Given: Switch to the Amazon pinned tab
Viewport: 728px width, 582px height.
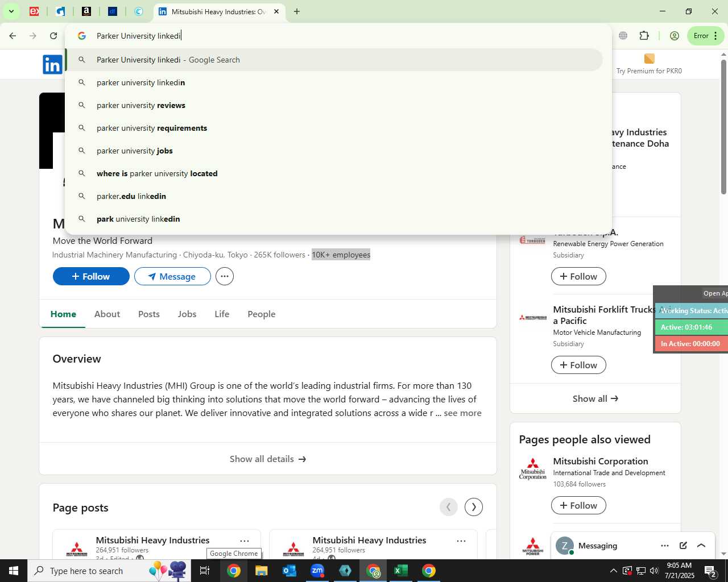Looking at the screenshot, I should pos(86,11).
